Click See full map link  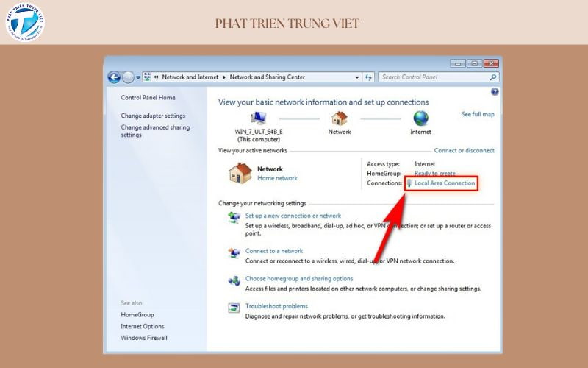[478, 115]
